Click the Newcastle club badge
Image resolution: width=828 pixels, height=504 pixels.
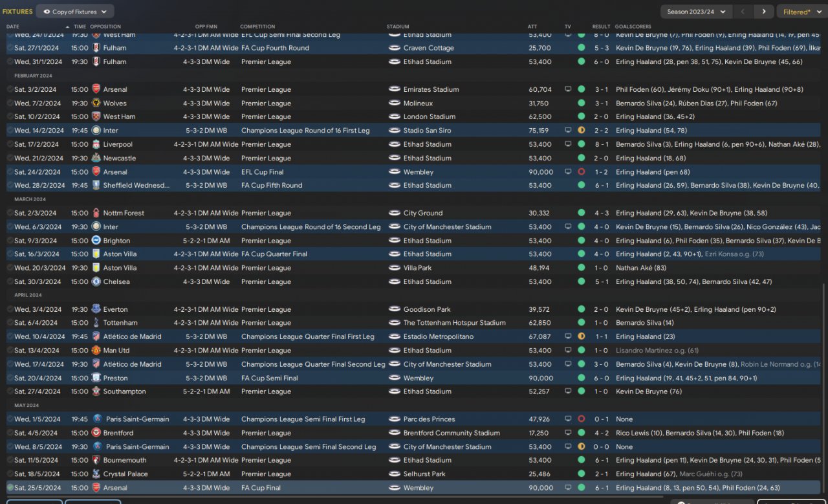96,158
